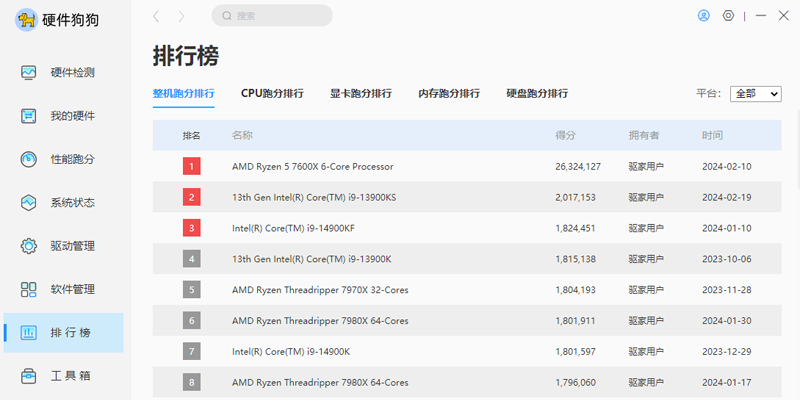Select 13th Gen Intel Core i9-13900KS entry
The width and height of the screenshot is (800, 400).
tap(314, 197)
